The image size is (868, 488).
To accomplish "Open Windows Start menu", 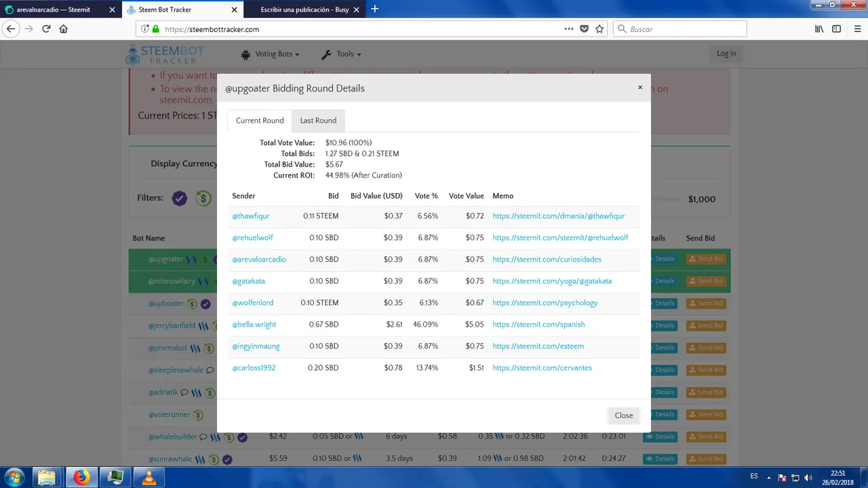I will tap(14, 477).
